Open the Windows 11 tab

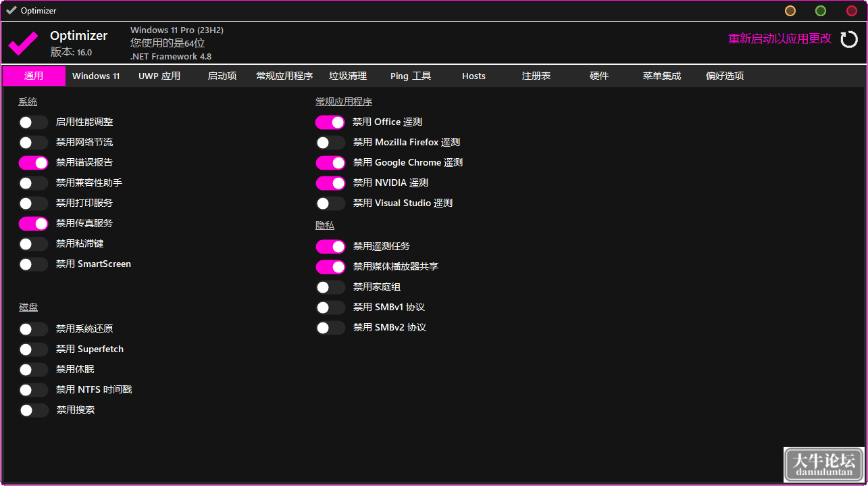(96, 76)
